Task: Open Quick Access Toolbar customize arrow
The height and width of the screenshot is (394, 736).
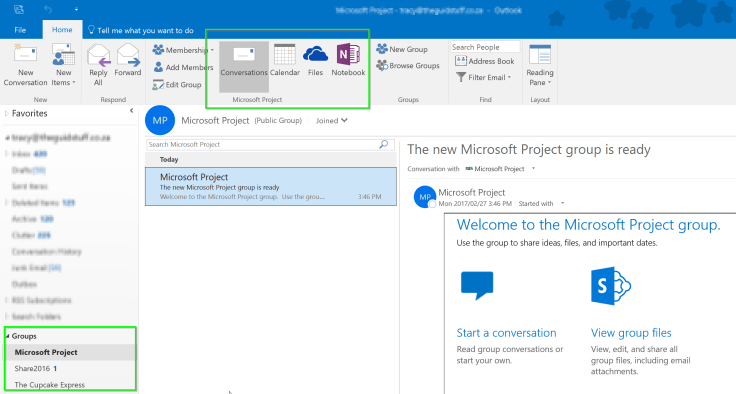Action: tap(76, 9)
